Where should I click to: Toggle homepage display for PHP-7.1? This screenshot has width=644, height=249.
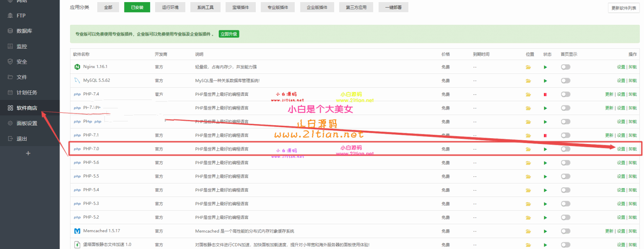[x=566, y=135]
